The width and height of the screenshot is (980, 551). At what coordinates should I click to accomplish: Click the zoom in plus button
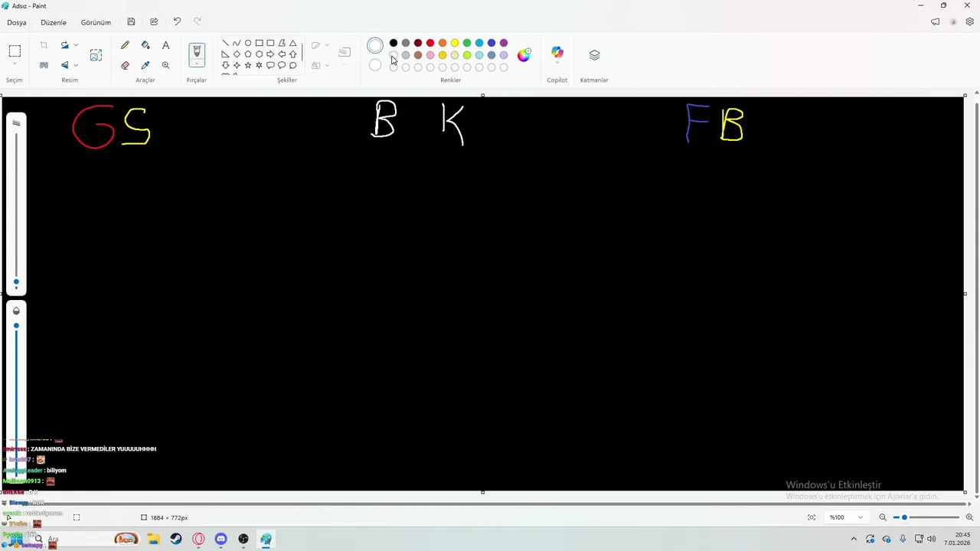click(x=969, y=517)
